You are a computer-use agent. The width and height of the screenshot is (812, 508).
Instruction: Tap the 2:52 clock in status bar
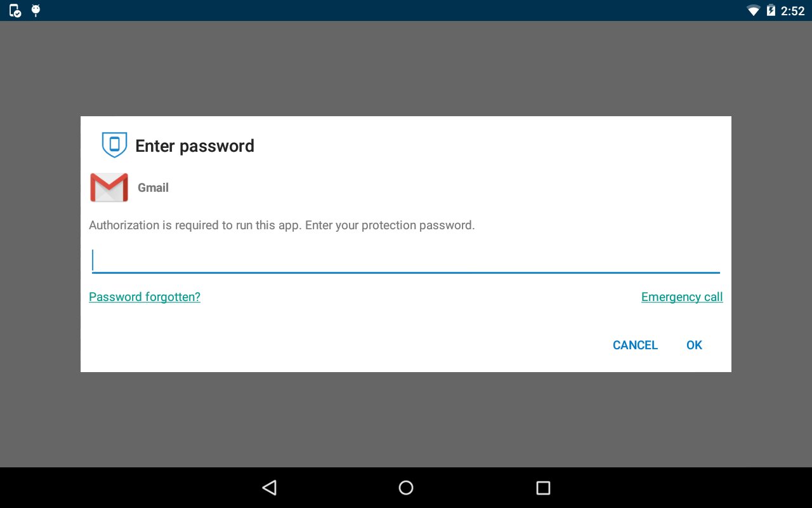click(x=793, y=11)
